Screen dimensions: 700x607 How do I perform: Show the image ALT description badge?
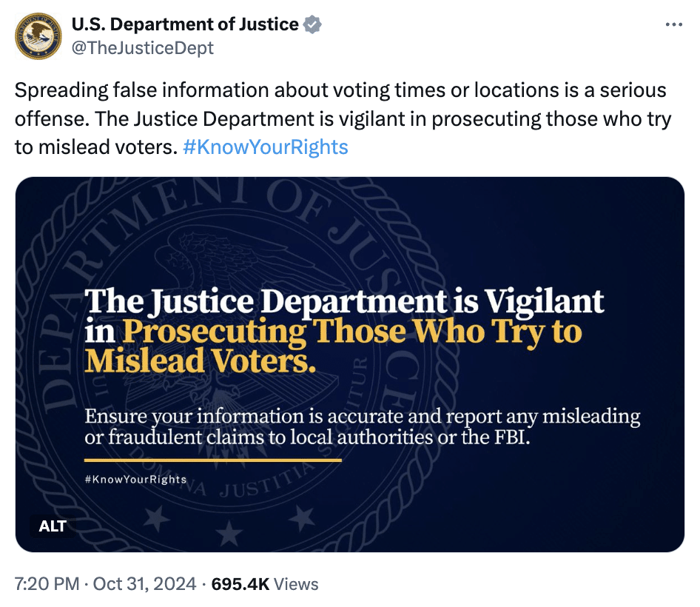coord(53,526)
